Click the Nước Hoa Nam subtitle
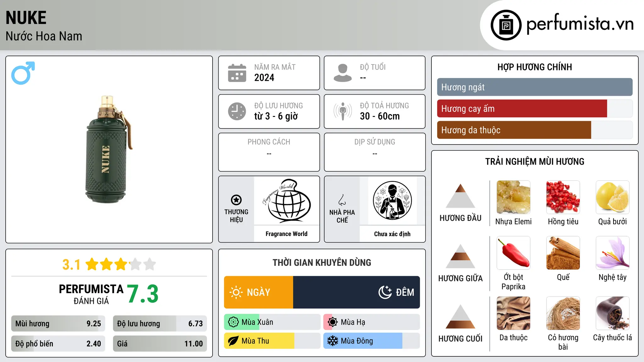644x362 pixels. 44,36
